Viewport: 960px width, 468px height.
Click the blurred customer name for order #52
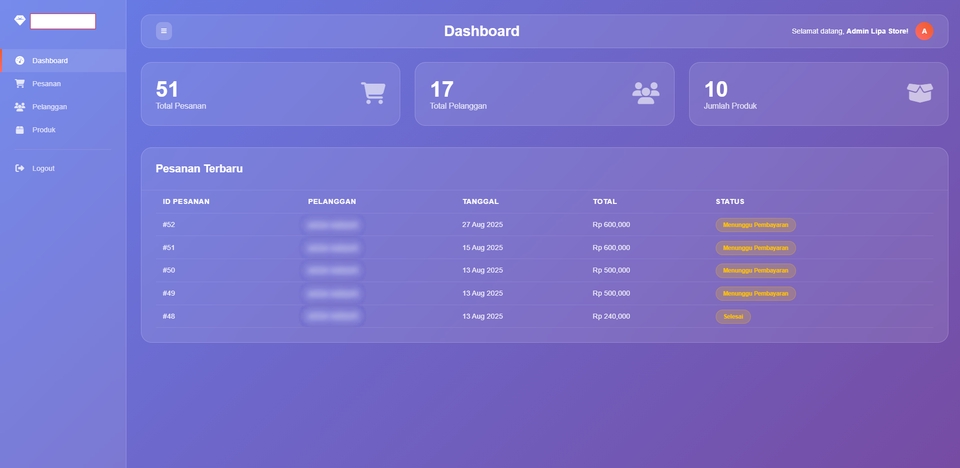pyautogui.click(x=332, y=225)
